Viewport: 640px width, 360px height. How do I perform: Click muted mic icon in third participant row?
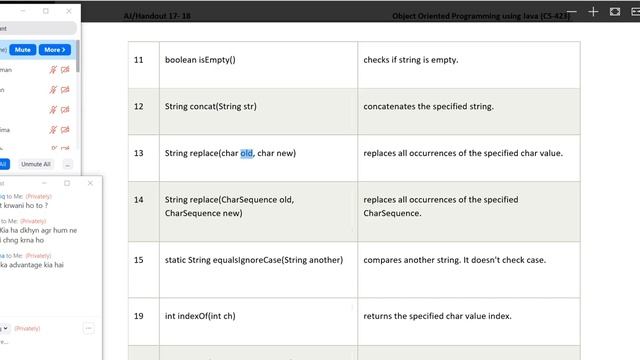point(53,110)
